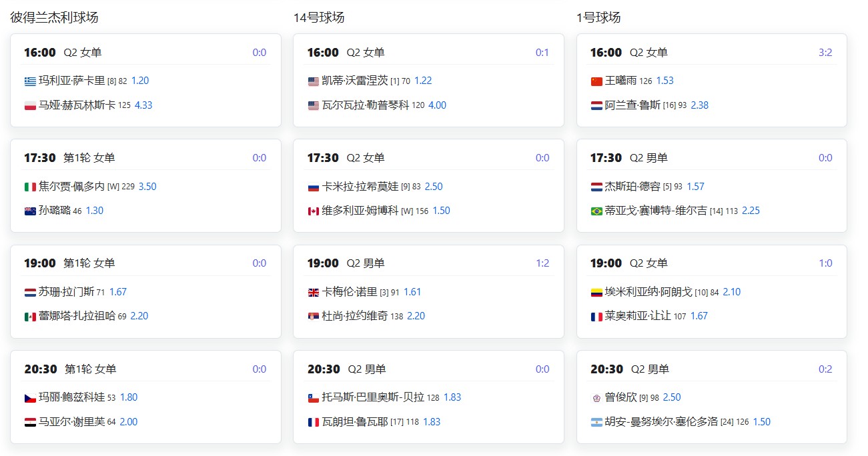Viewport: 868px width, 456px height.
Task: Click the Brazilian flag beside 蒂亚戈·赛博特-维尔吉
Action: pyautogui.click(x=596, y=211)
